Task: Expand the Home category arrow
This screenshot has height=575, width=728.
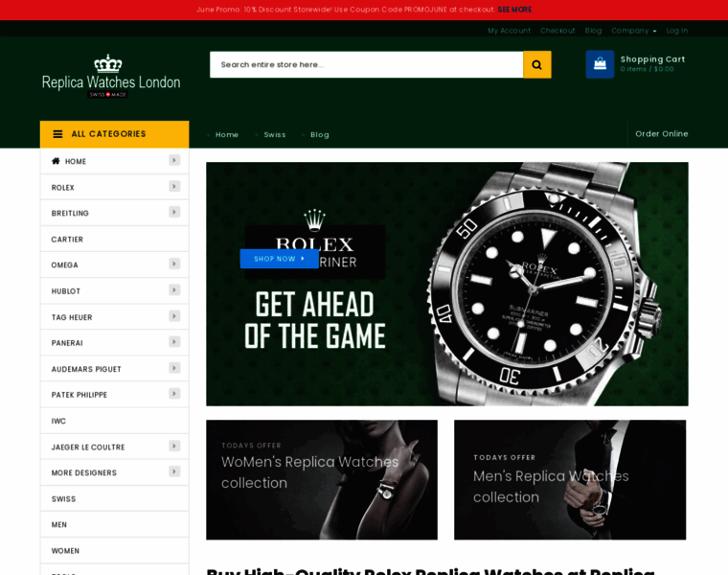Action: pos(174,160)
